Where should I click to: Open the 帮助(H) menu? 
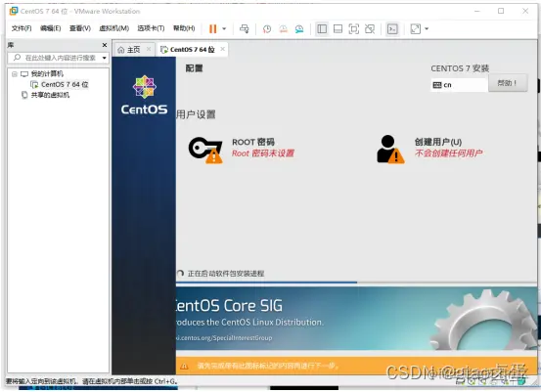(x=184, y=28)
